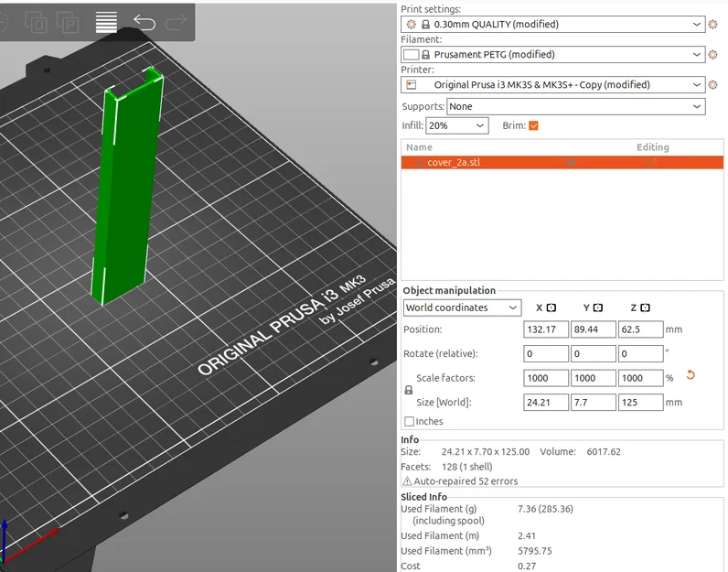
Task: Click the Y axis mirror icon
Action: click(598, 308)
